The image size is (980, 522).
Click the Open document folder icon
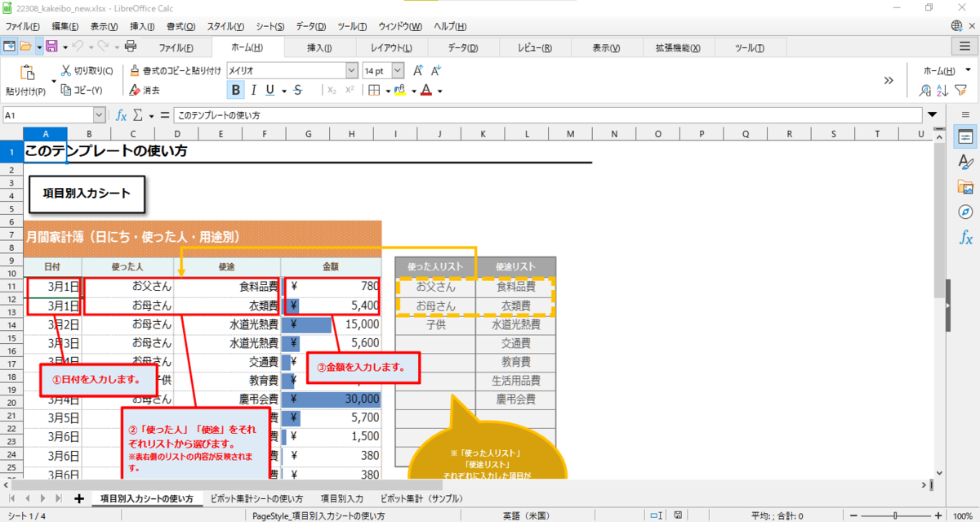pos(25,47)
